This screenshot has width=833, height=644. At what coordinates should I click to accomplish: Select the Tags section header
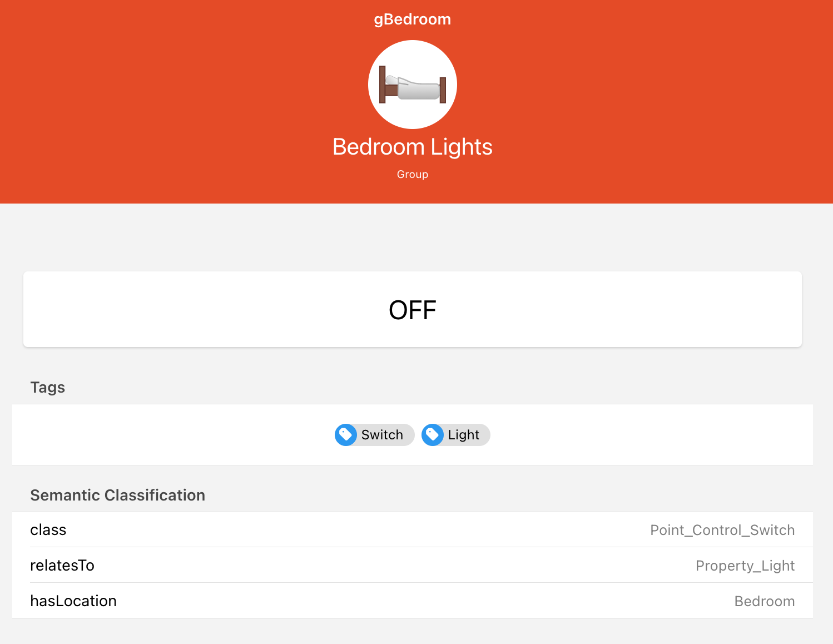[47, 387]
